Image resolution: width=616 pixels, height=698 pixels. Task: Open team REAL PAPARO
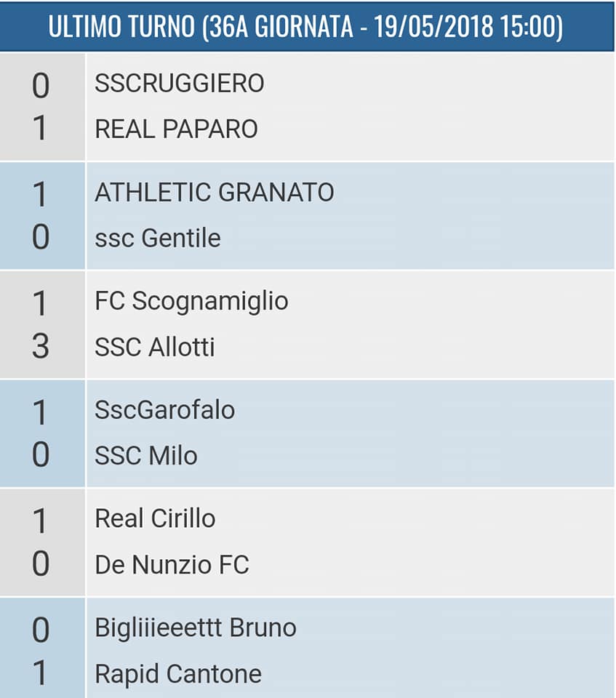pyautogui.click(x=176, y=129)
